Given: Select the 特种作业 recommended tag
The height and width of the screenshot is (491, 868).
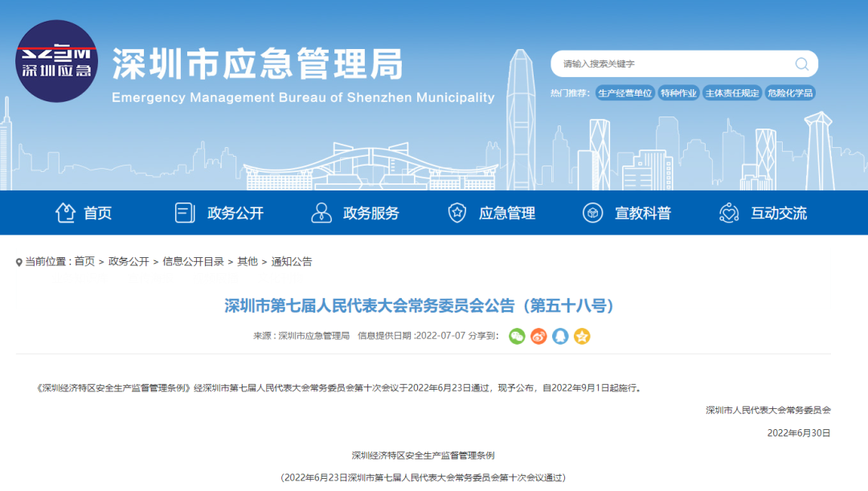Looking at the screenshot, I should (x=678, y=93).
